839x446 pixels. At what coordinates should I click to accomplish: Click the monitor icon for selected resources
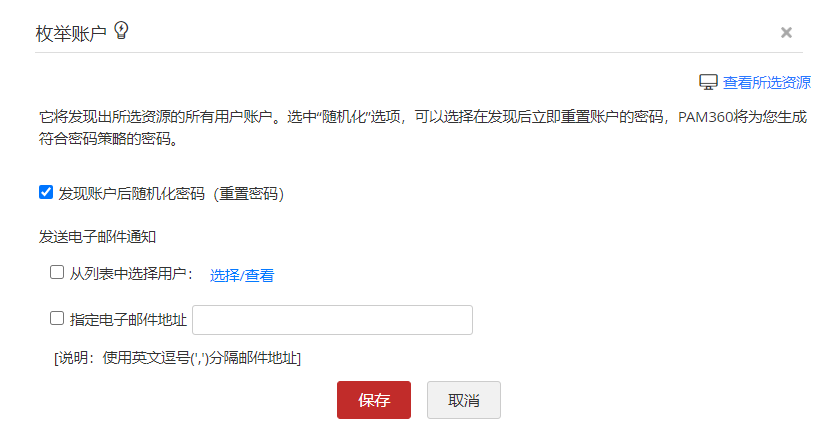pyautogui.click(x=708, y=82)
